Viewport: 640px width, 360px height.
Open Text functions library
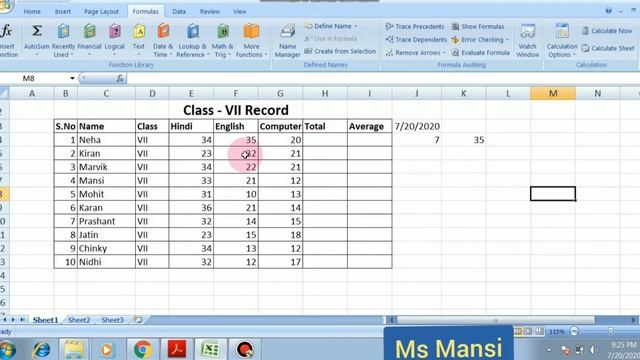click(139, 40)
